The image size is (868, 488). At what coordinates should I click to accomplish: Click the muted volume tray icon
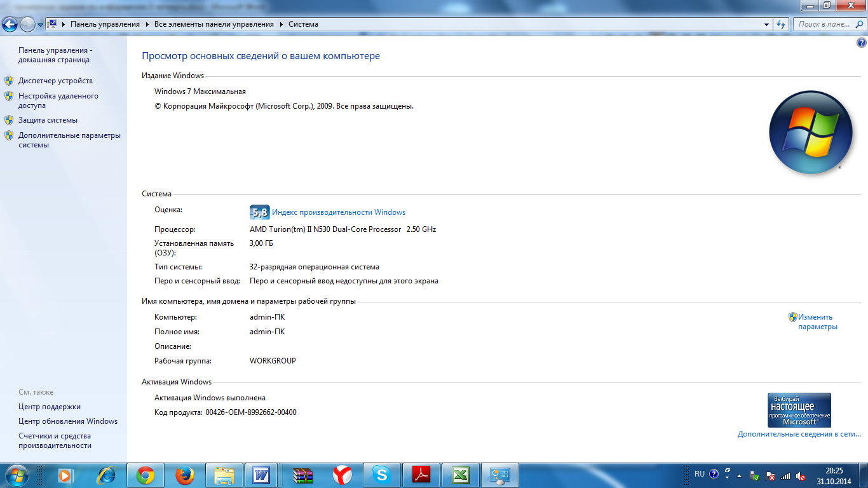coord(801,475)
